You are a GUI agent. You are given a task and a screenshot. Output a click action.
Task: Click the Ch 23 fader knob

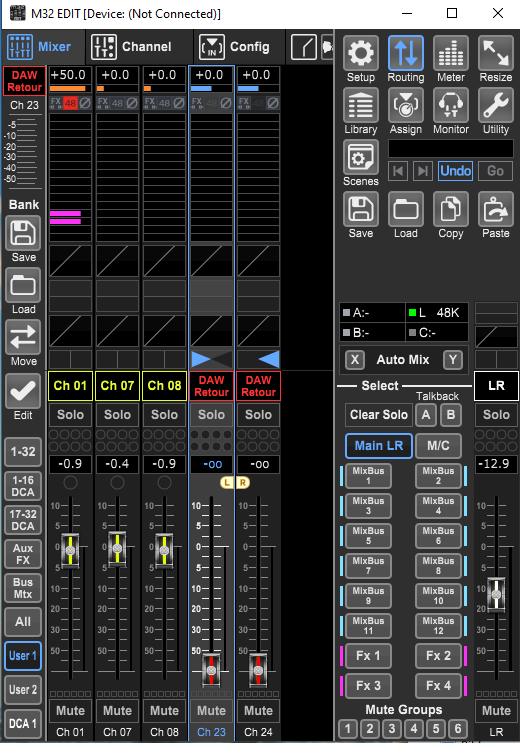pyautogui.click(x=211, y=671)
